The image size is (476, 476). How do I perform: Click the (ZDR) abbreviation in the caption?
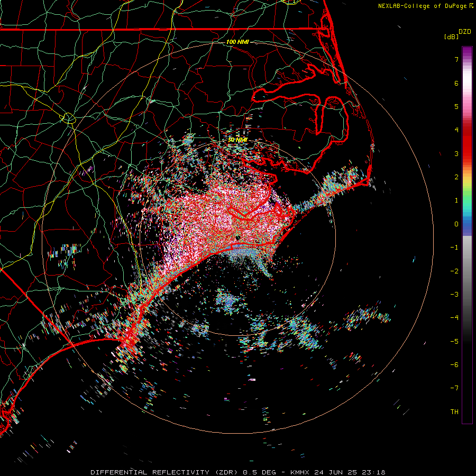pyautogui.click(x=227, y=472)
